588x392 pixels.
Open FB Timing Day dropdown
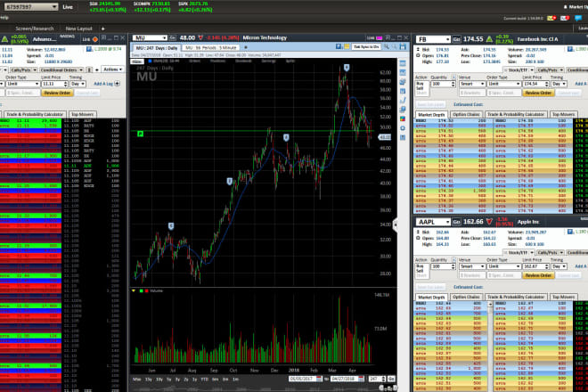tap(559, 84)
